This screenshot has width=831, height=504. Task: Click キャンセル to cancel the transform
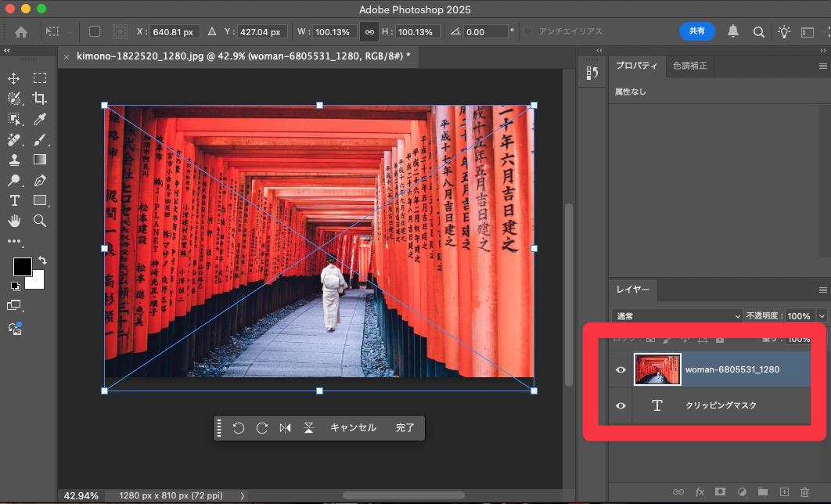[x=353, y=427]
